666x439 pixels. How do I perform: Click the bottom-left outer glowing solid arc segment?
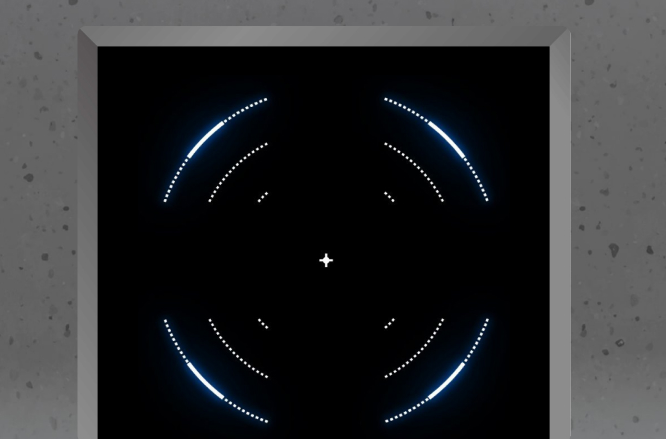coord(205,380)
